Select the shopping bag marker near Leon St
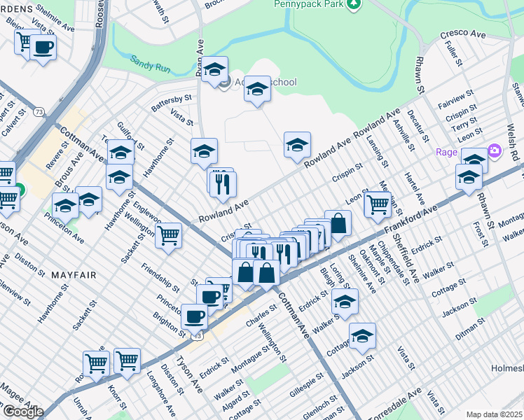524x420 pixels. (338, 223)
